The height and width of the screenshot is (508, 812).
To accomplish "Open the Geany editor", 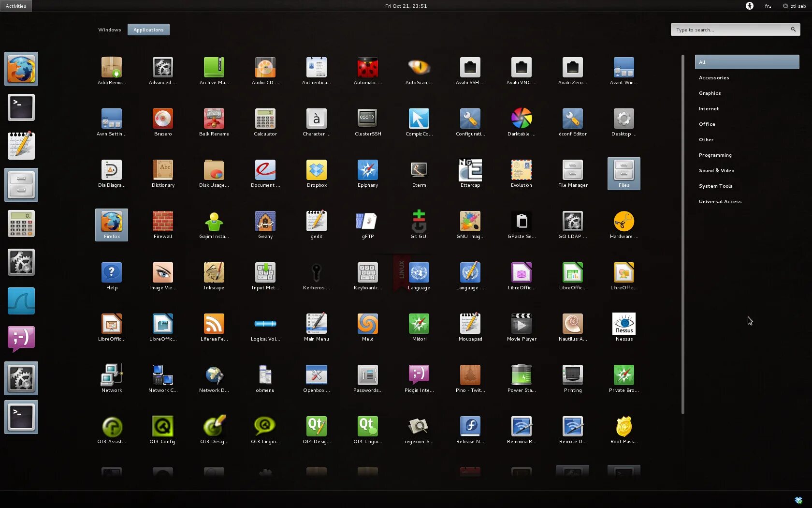I will (x=265, y=225).
